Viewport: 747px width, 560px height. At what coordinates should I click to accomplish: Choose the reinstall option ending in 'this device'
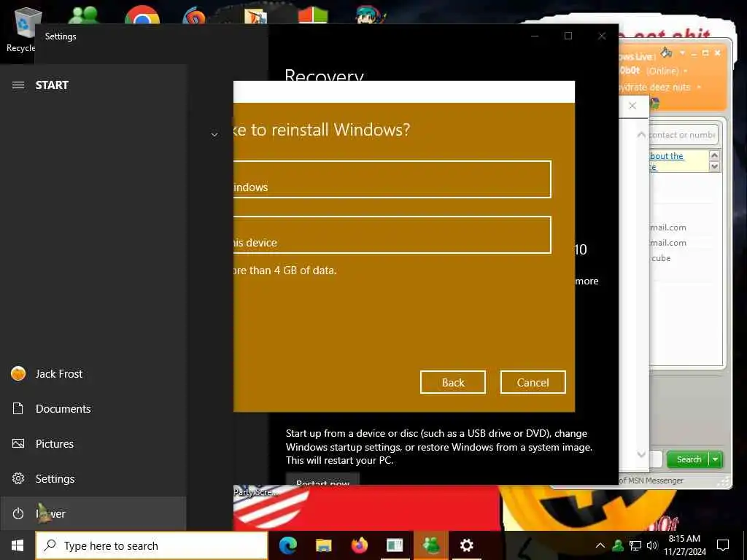[x=392, y=235]
